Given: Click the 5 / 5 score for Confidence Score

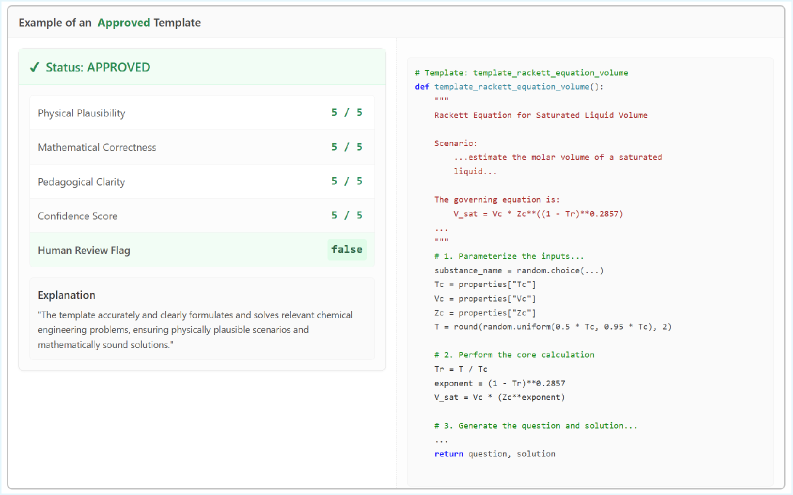Looking at the screenshot, I should (x=347, y=216).
